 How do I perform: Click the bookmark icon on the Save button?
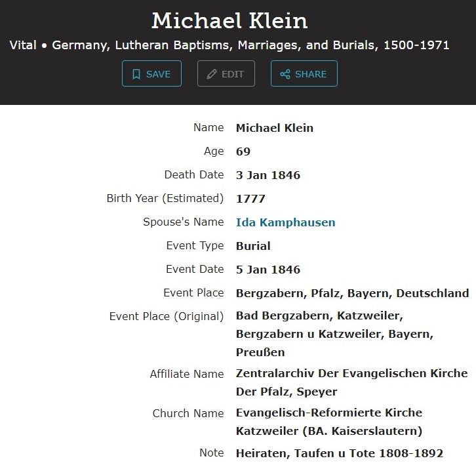pos(136,74)
